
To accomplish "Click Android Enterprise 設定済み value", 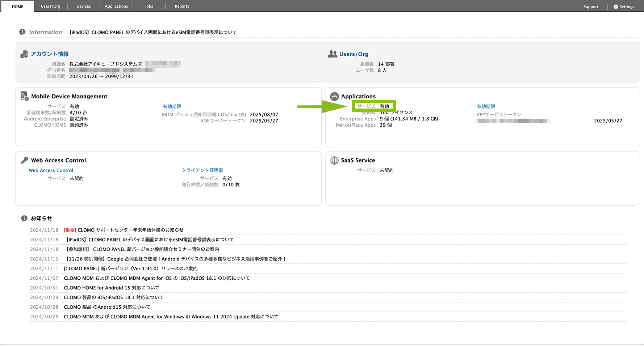I will tap(79, 119).
